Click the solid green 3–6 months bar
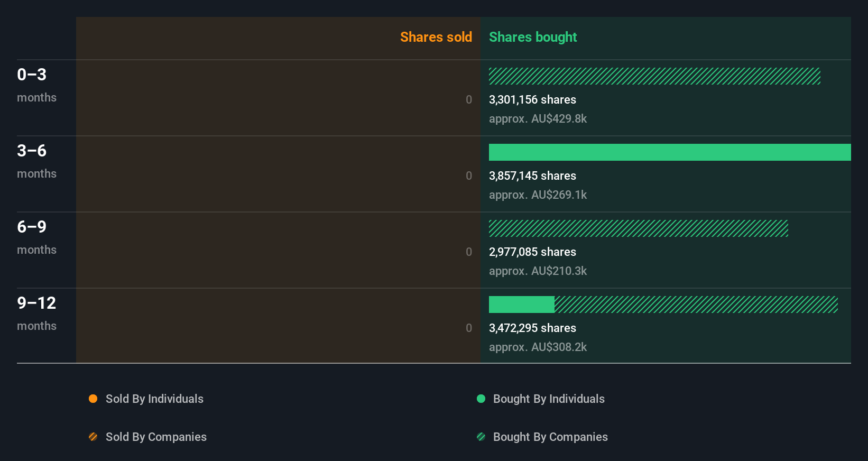This screenshot has height=461, width=868. point(670,152)
